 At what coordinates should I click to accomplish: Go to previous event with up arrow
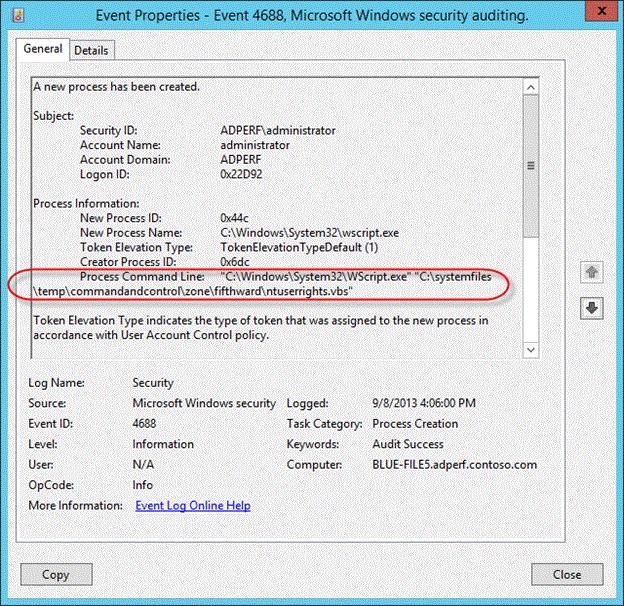click(591, 272)
